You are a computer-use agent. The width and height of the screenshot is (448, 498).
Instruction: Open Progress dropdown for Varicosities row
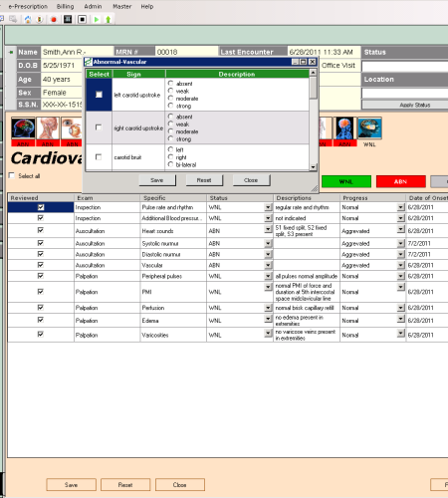(401, 333)
